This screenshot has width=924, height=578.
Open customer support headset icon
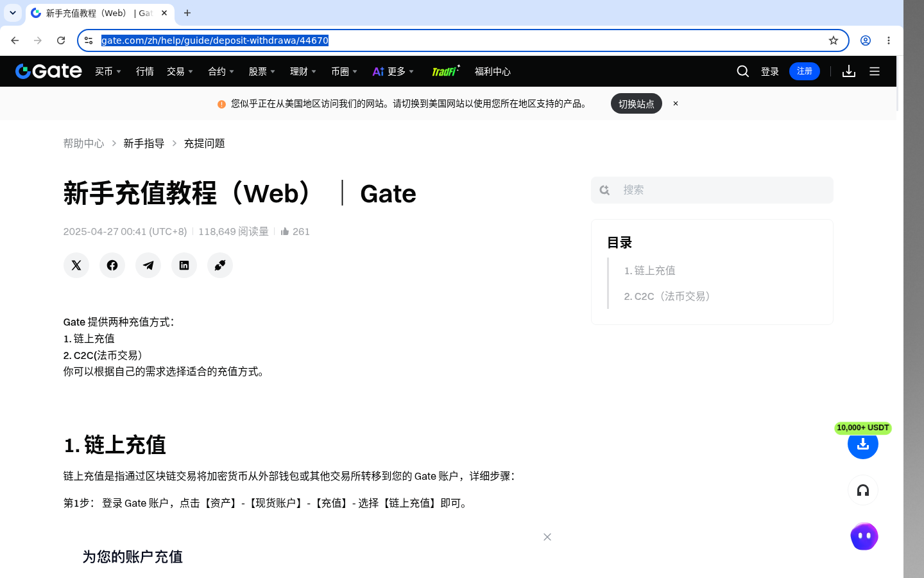(x=863, y=490)
